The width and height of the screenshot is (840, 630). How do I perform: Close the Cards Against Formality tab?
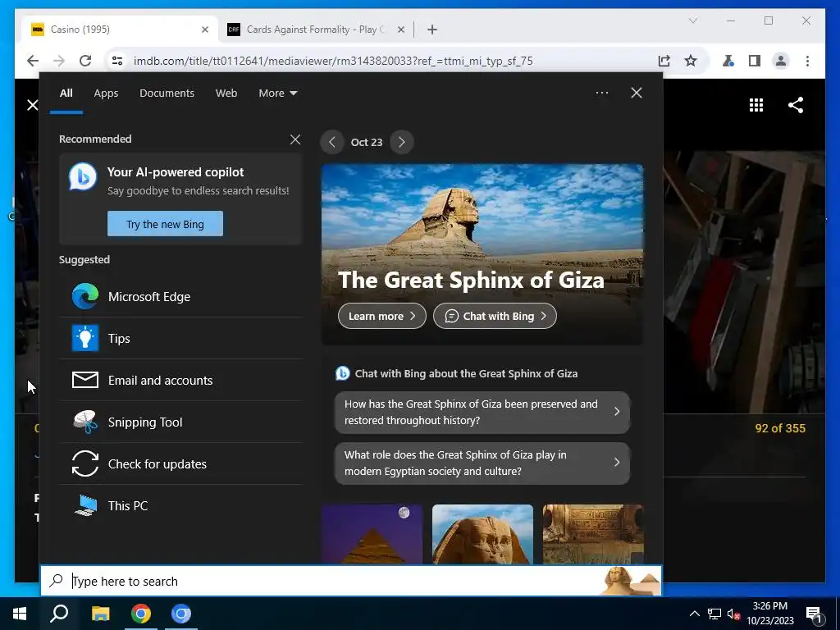point(400,30)
